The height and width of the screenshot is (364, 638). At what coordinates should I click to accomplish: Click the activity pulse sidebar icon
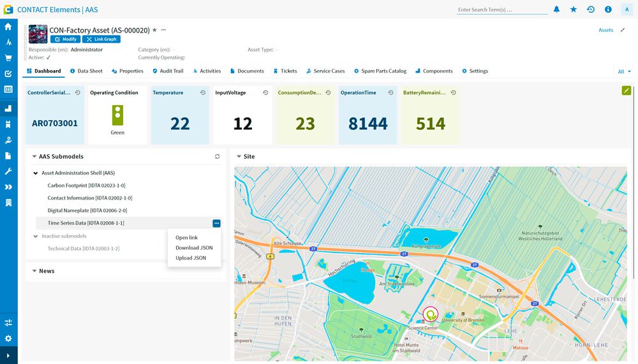tap(8, 42)
